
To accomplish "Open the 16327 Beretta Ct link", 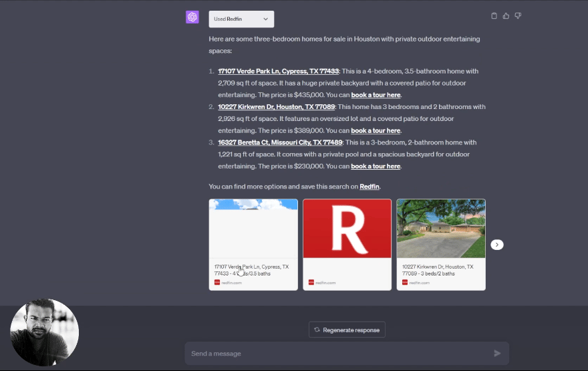I will [x=280, y=142].
